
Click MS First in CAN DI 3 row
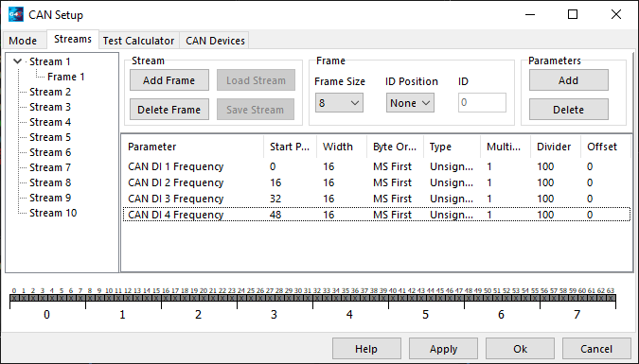click(x=393, y=199)
